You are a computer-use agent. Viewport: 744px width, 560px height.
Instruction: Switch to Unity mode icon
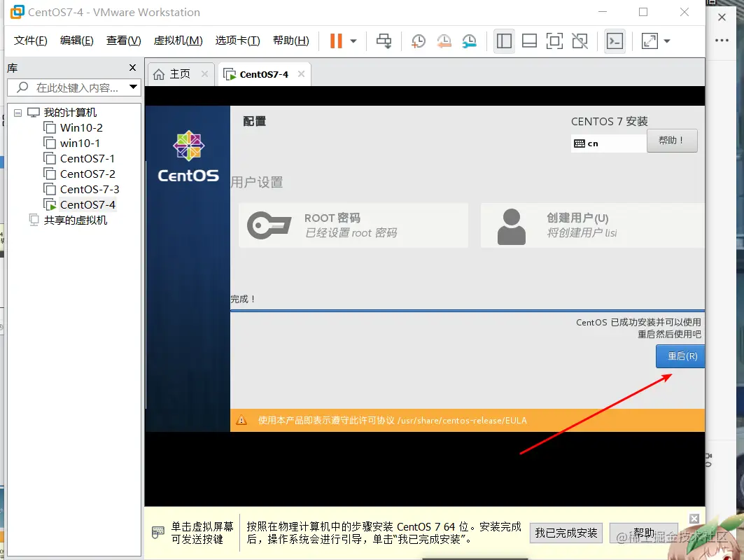click(x=580, y=41)
